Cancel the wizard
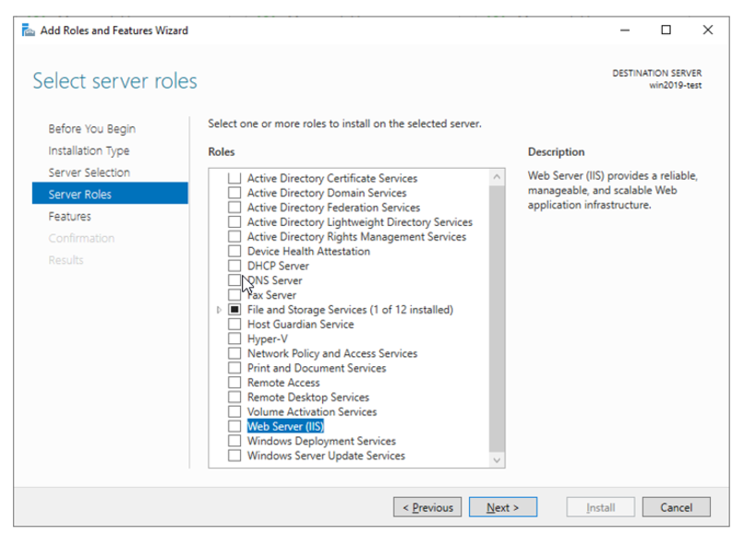The width and height of the screenshot is (756, 546). 676,507
